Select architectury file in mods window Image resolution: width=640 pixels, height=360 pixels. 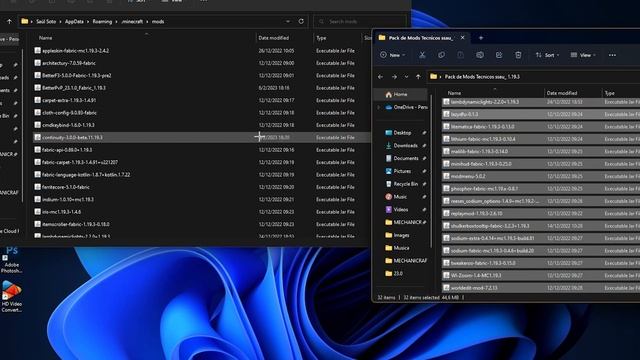tap(202, 63)
